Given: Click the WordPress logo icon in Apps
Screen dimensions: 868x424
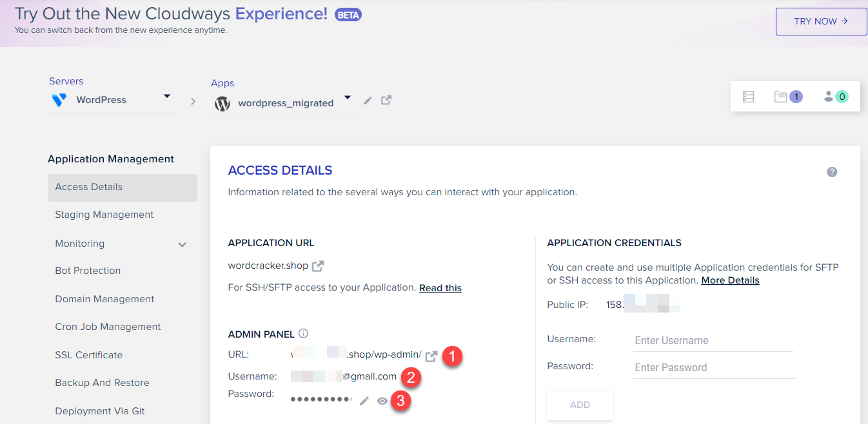Looking at the screenshot, I should pyautogui.click(x=222, y=103).
